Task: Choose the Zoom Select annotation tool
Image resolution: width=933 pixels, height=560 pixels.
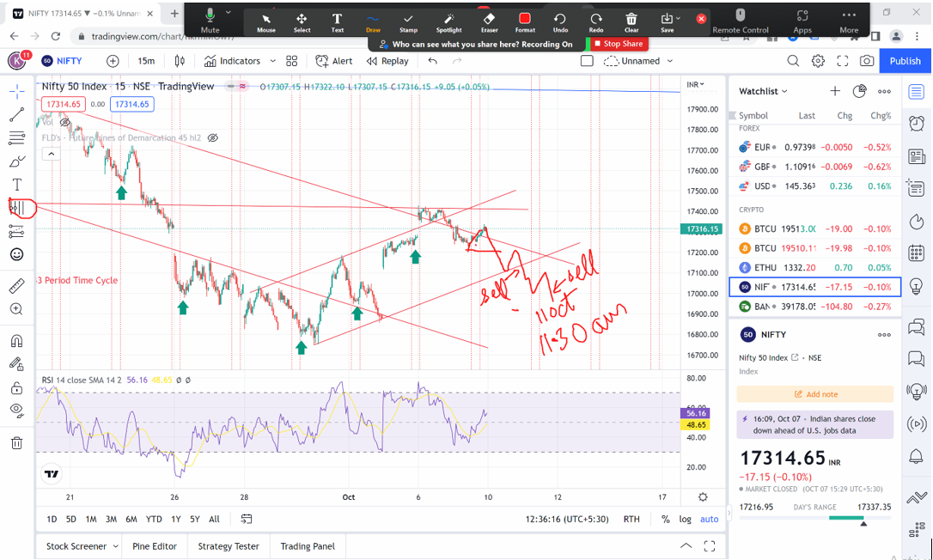Action: pyautogui.click(x=302, y=22)
